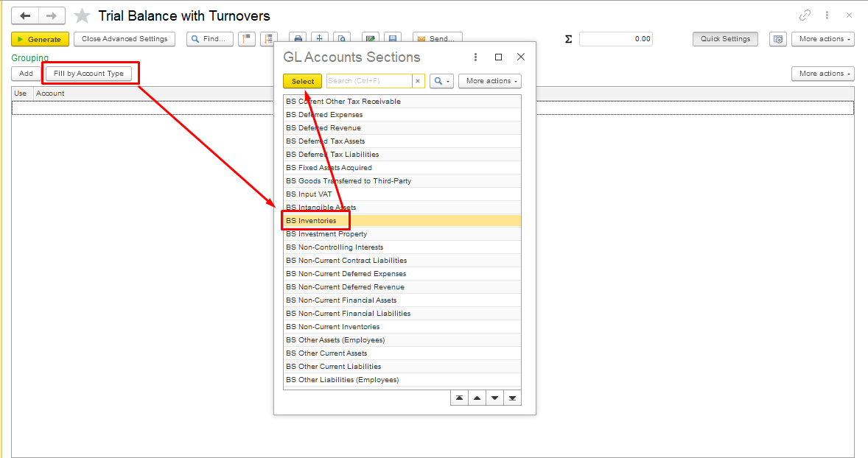Open the top-right More actions dropdown

(x=822, y=39)
